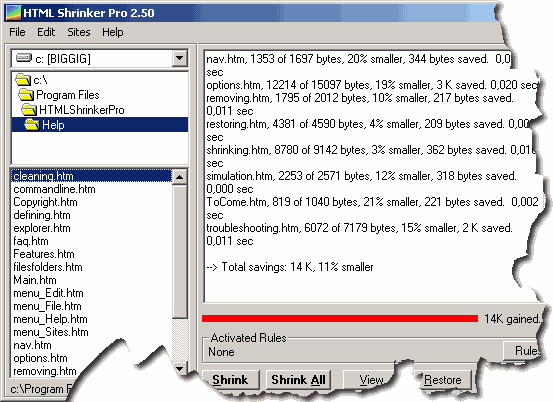Screen dimensions: 553x402
Task: Click the open Help folder icon
Action: (32, 124)
